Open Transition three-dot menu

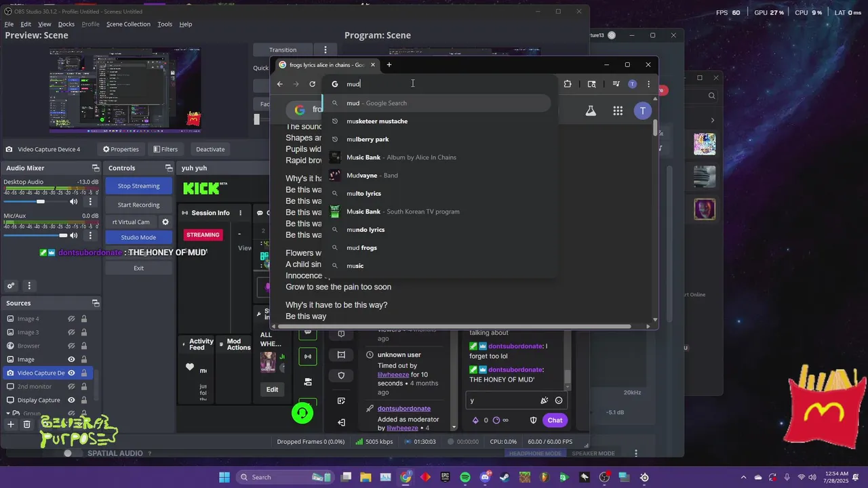tap(325, 49)
